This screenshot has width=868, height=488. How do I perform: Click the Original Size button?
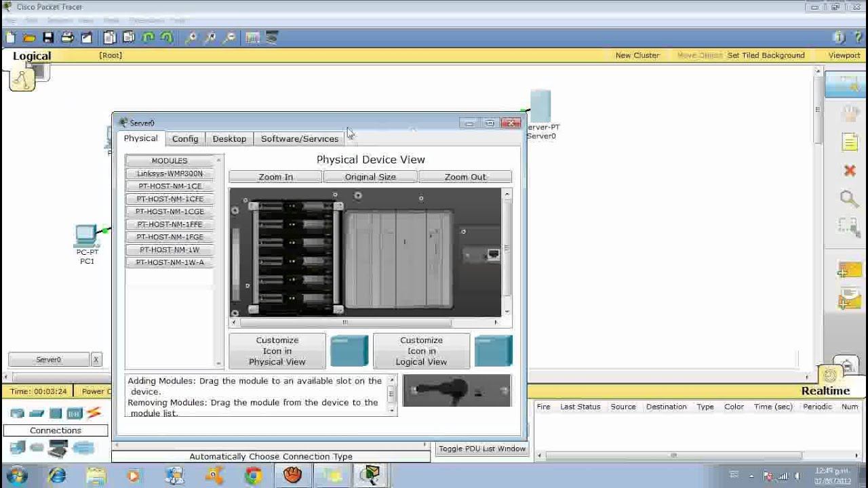(370, 177)
